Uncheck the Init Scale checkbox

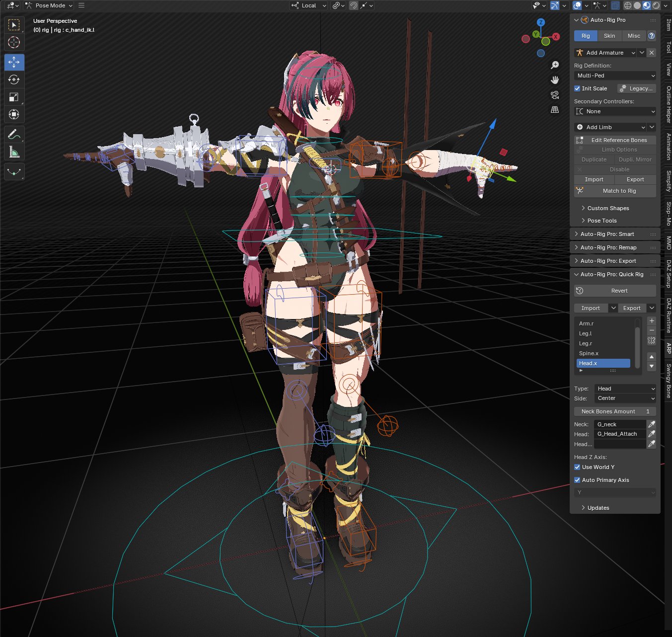(577, 88)
